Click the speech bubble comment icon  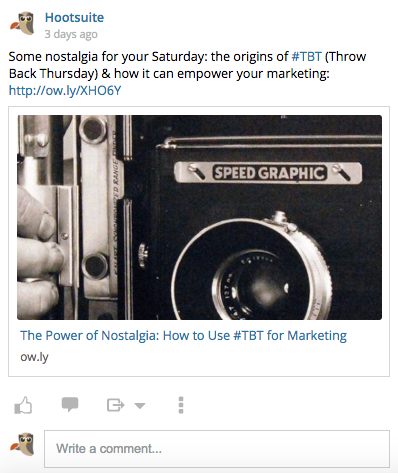(x=70, y=404)
